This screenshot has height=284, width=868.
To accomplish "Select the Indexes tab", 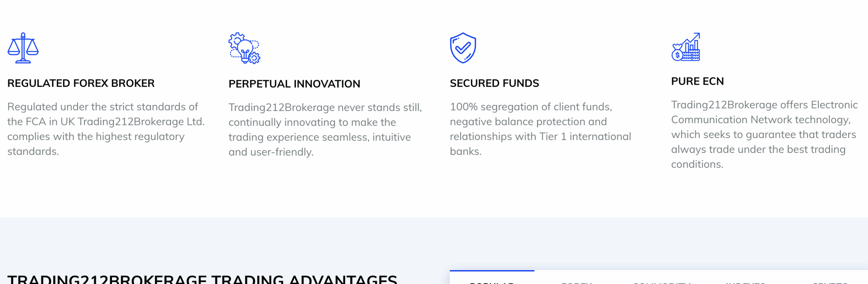I will pos(746,281).
